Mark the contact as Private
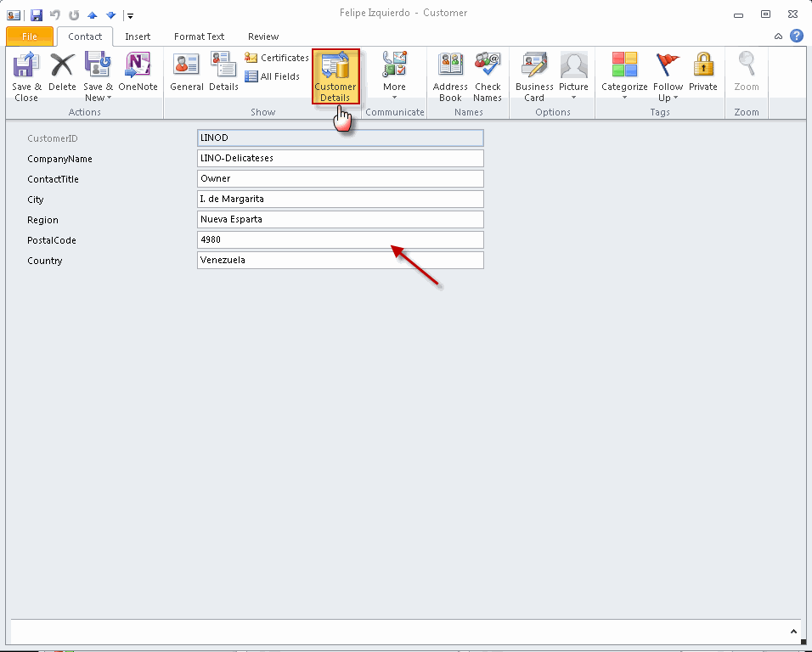Image resolution: width=812 pixels, height=652 pixels. pyautogui.click(x=702, y=75)
